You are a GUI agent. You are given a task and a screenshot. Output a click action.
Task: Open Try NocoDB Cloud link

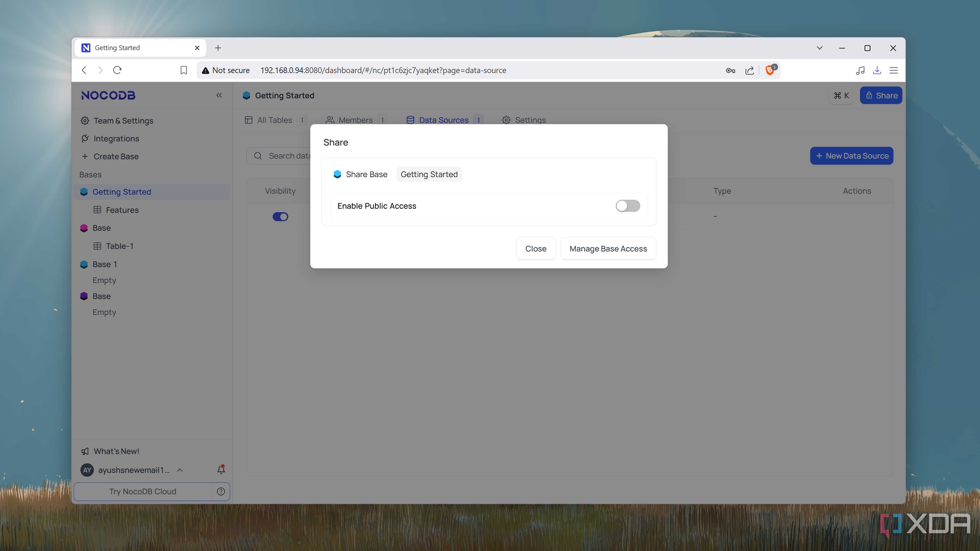(x=143, y=491)
